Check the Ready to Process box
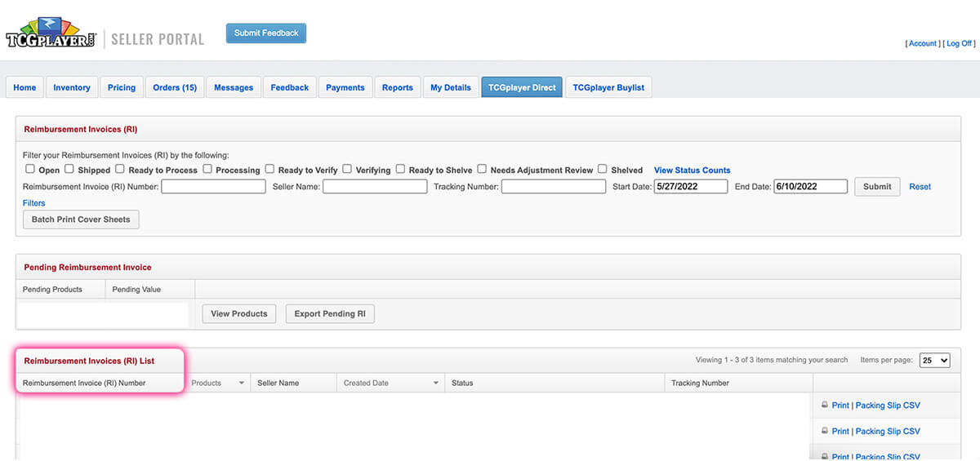 [x=120, y=170]
